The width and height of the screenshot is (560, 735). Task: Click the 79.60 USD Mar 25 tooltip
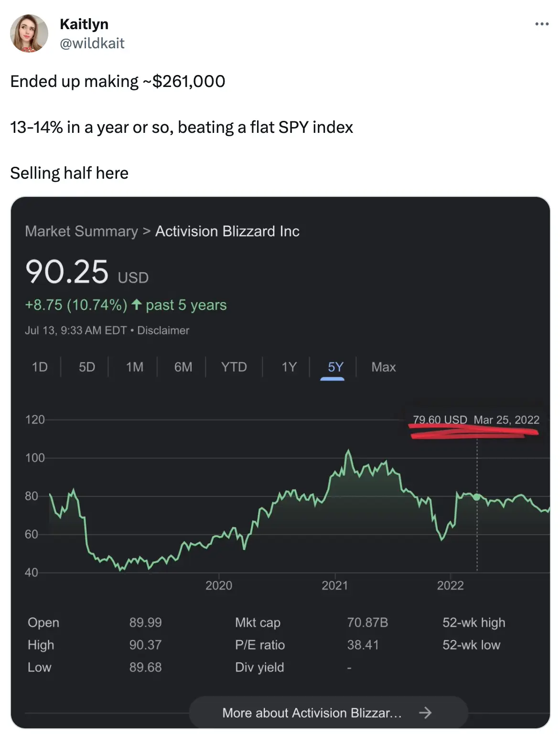pyautogui.click(x=475, y=420)
